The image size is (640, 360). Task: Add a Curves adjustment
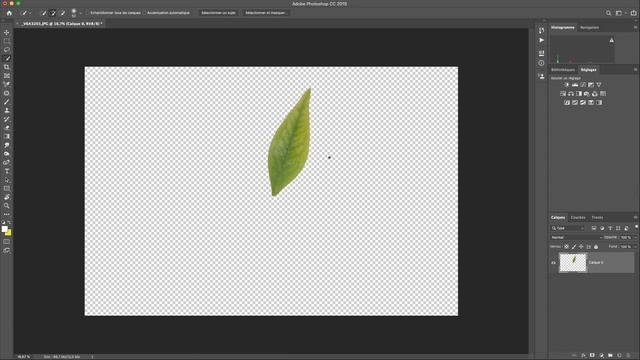583,85
